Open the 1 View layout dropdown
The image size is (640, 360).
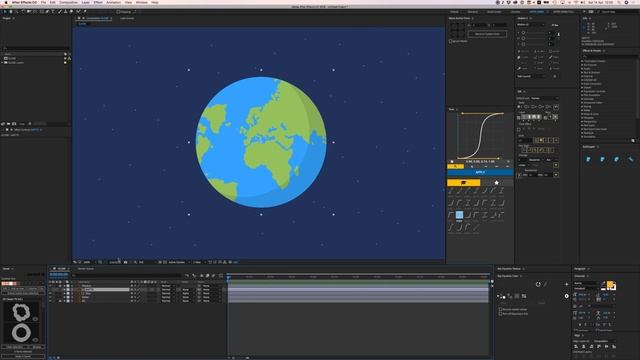[198, 262]
